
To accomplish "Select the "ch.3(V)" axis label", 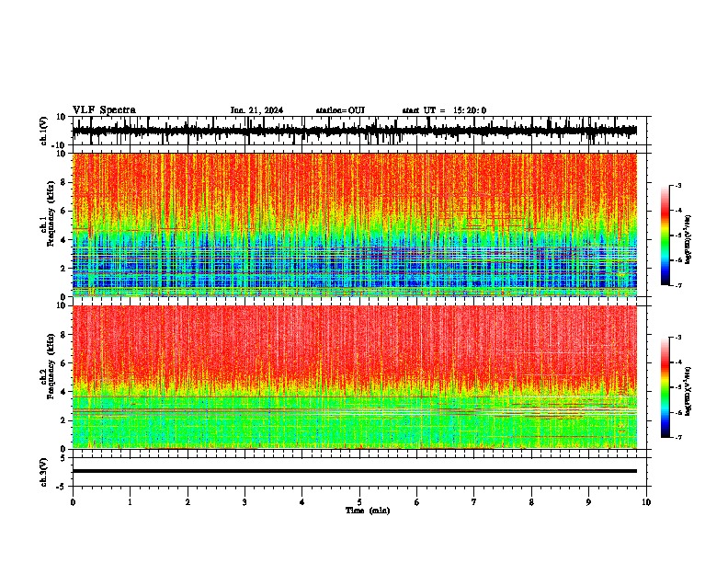I will (44, 473).
